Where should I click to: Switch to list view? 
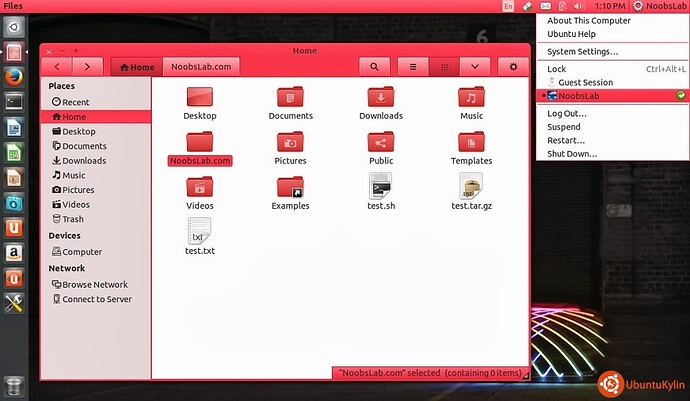point(411,67)
